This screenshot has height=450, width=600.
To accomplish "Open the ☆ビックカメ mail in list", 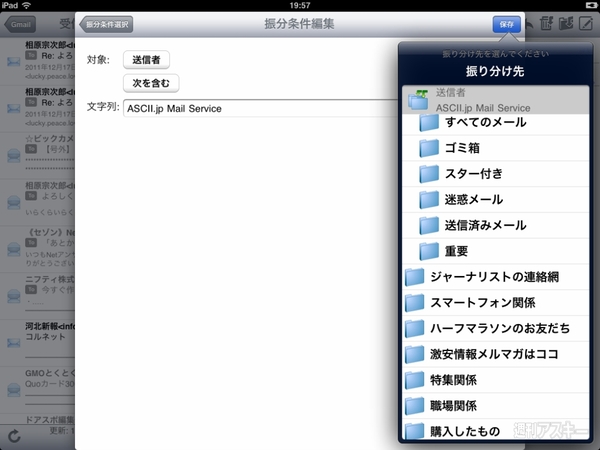I will pos(38,155).
